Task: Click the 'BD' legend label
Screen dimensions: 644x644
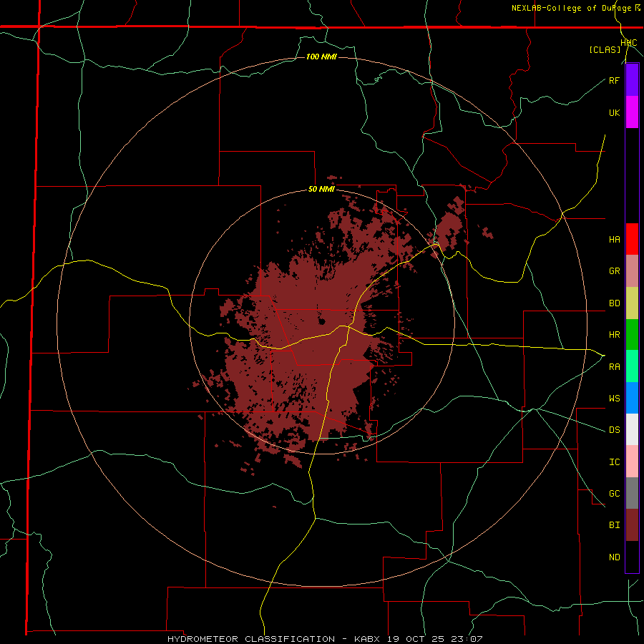Action: [x=614, y=303]
